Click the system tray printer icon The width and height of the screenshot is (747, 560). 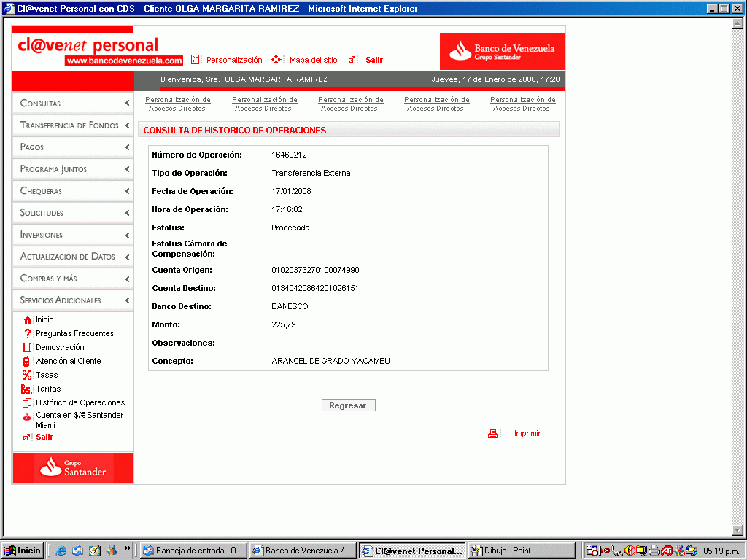654,551
